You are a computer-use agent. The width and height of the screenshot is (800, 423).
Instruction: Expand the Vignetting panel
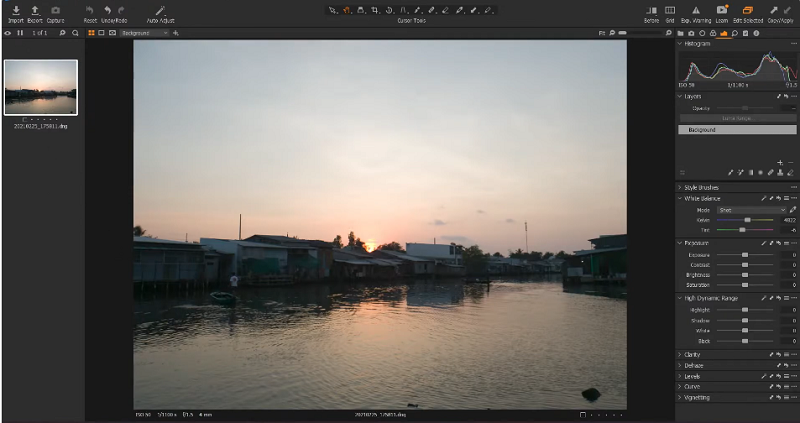click(680, 397)
